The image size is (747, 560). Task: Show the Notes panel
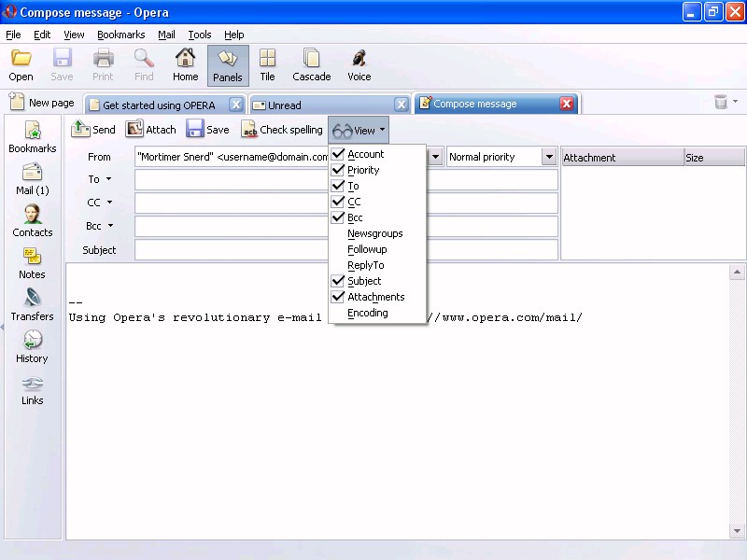(x=32, y=258)
